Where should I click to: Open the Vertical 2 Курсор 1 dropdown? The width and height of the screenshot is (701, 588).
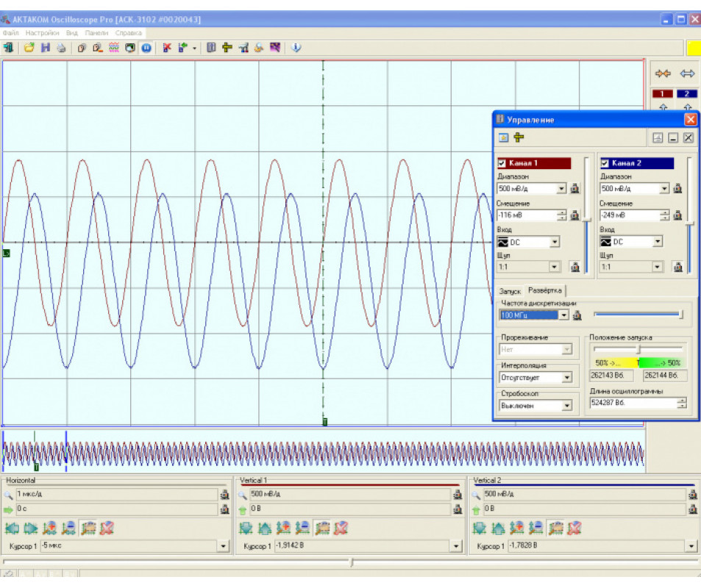(691, 546)
